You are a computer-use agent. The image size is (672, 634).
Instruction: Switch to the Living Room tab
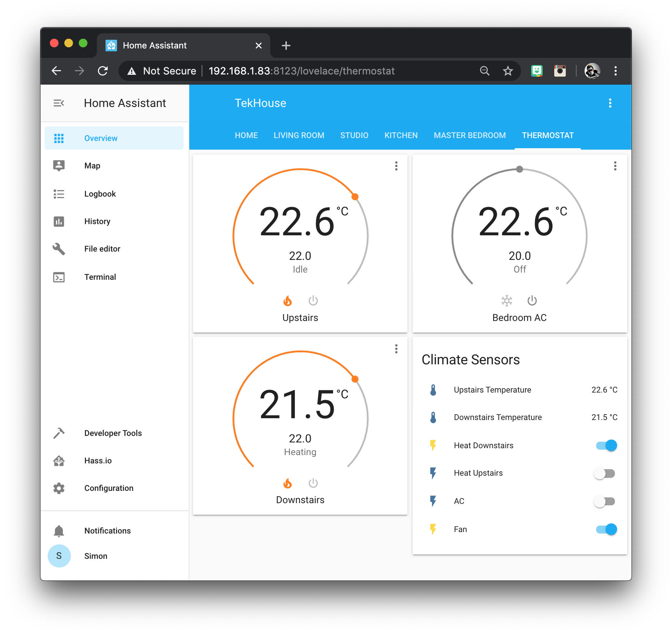[299, 136]
